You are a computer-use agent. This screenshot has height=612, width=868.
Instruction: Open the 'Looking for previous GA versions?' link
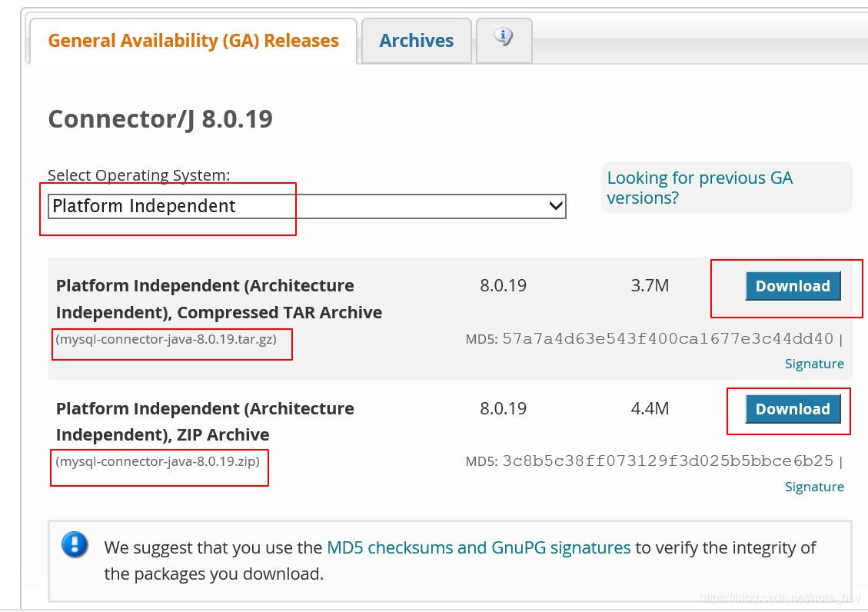tap(700, 188)
